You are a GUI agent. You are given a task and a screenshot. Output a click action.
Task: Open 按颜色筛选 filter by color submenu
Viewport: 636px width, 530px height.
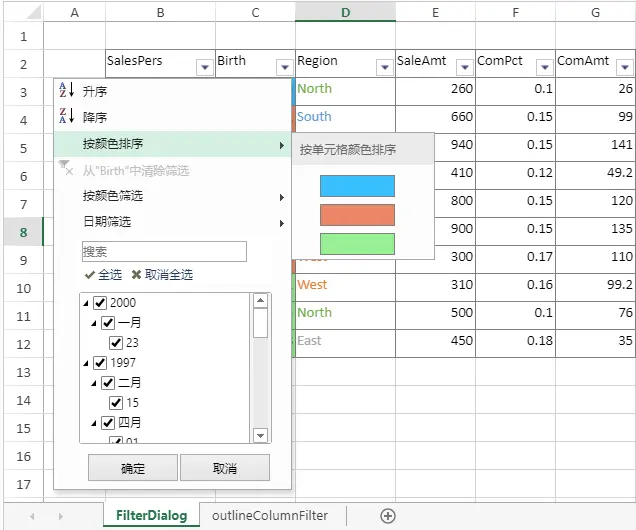point(172,196)
